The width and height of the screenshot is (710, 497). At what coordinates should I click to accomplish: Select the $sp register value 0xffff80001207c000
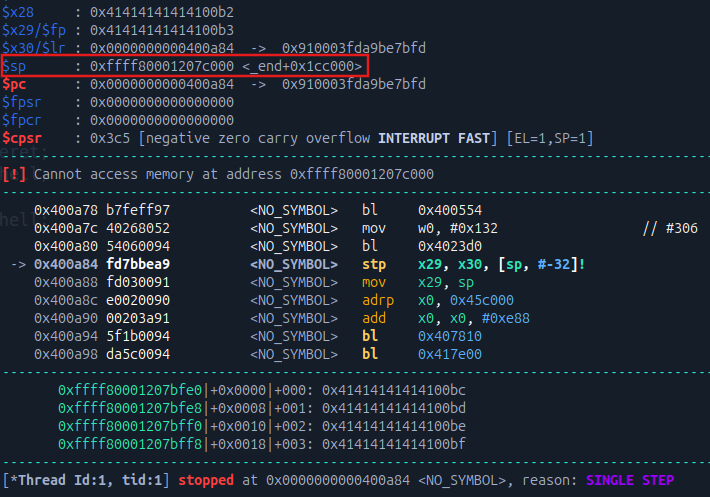click(x=162, y=66)
